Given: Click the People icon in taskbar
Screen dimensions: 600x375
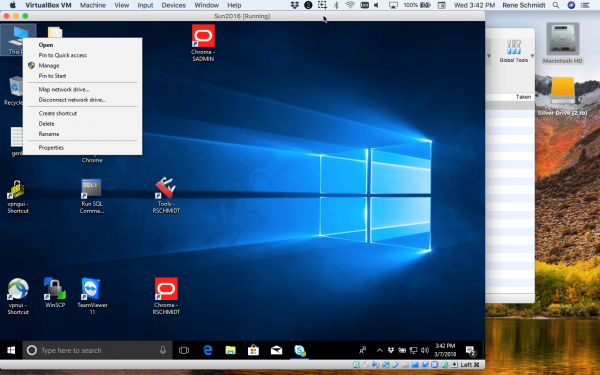Looking at the screenshot, I should pos(363,350).
